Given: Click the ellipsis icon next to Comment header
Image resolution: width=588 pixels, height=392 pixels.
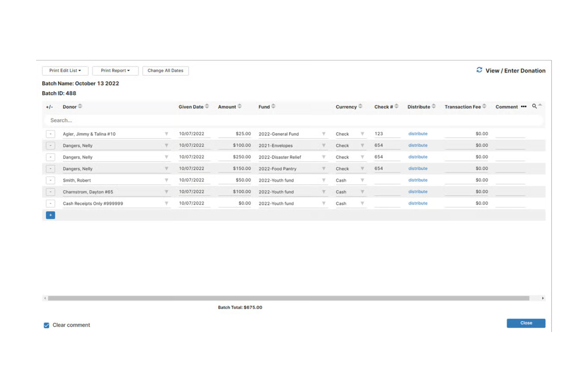Looking at the screenshot, I should [524, 106].
